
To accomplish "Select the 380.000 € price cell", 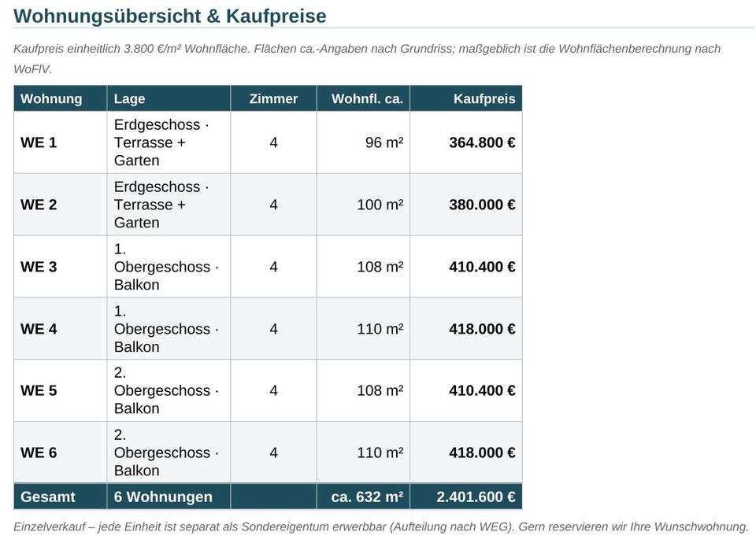I will click(466, 205).
